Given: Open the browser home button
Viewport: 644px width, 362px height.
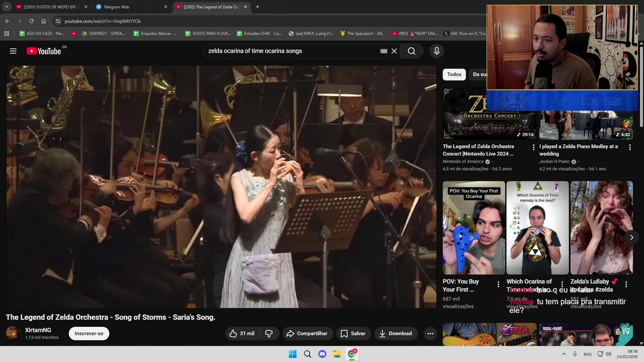Looking at the screenshot, I should coord(43,21).
